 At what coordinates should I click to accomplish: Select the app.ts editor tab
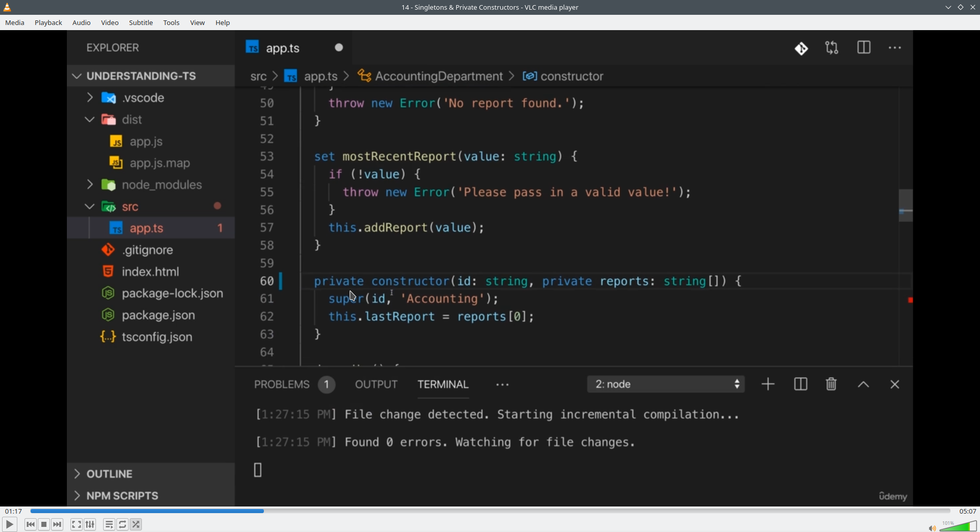click(x=293, y=48)
